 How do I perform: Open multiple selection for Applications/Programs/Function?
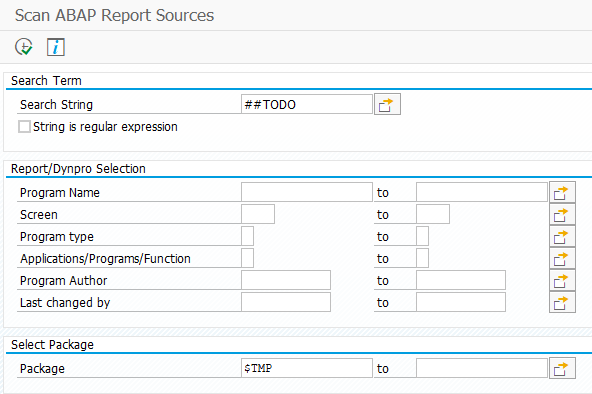(x=562, y=258)
